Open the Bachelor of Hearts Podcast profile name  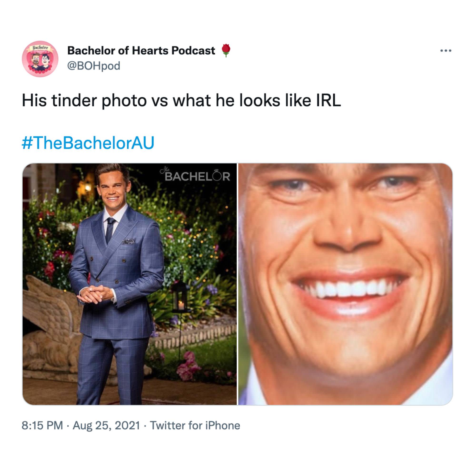[x=141, y=50]
